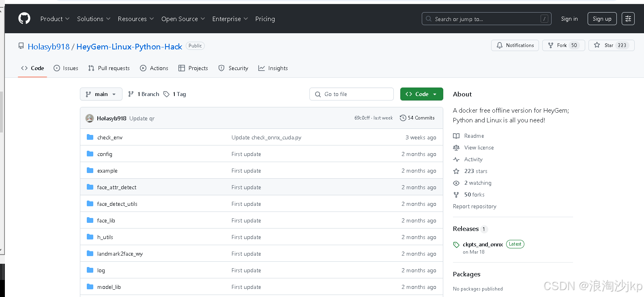The width and height of the screenshot is (644, 297).
Task: Open the face_detect_utils folder name
Action: 117,204
